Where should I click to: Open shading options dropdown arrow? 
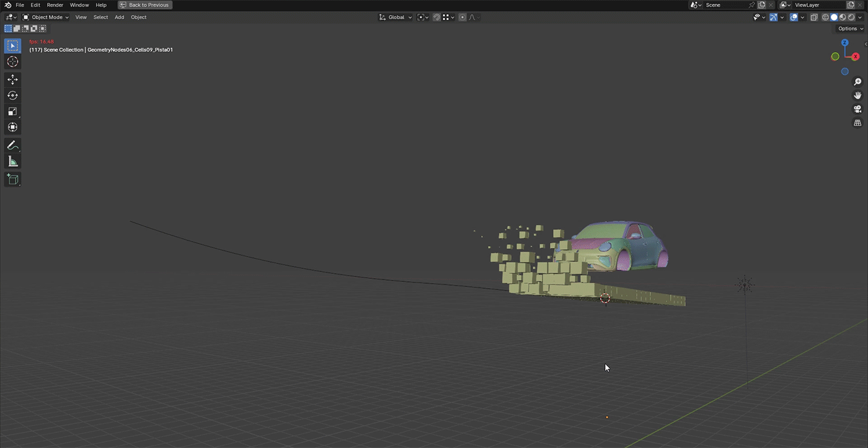(x=860, y=17)
